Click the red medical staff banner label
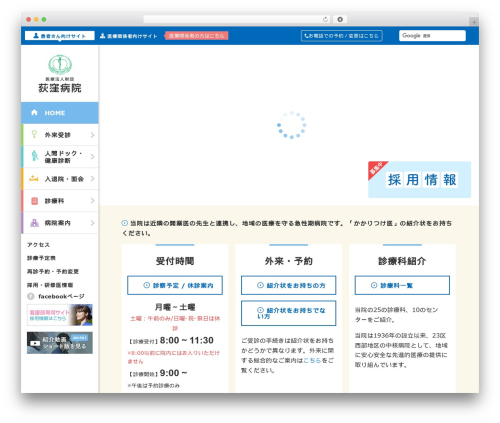The height and width of the screenshot is (423, 500). click(196, 36)
